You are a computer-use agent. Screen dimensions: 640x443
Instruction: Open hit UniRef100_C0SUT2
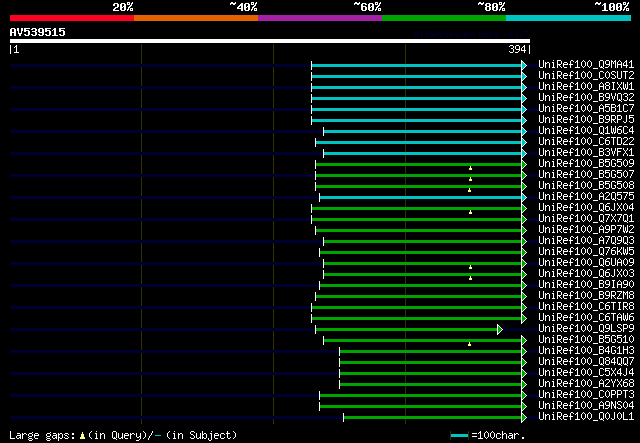586,76
